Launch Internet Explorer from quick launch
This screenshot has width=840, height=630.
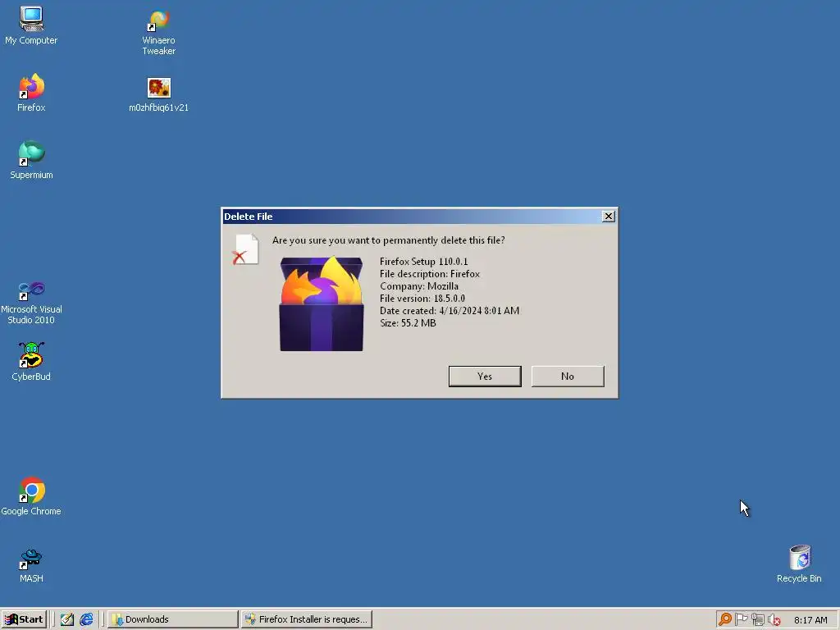coord(86,619)
